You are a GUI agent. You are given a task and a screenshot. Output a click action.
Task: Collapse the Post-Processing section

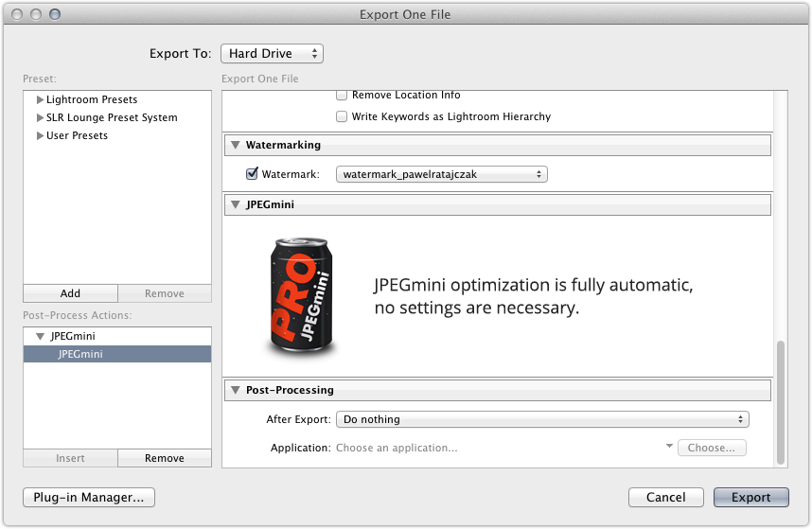(x=236, y=390)
